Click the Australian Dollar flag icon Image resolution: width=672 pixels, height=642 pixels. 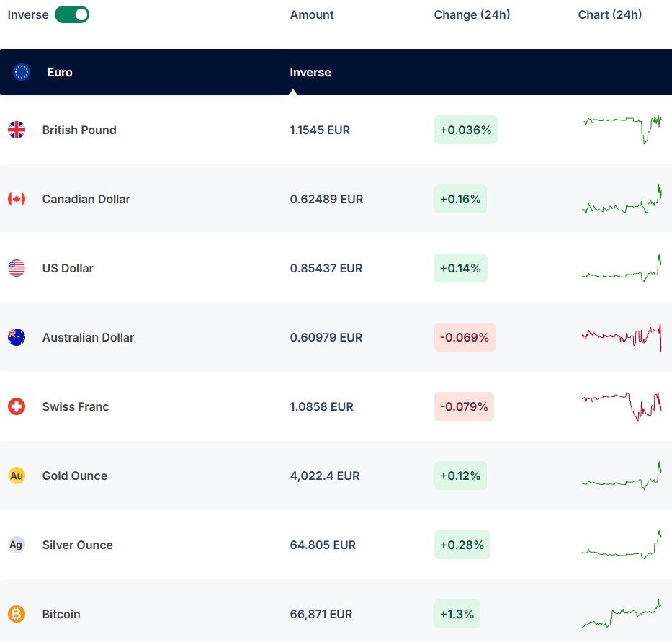point(17,337)
